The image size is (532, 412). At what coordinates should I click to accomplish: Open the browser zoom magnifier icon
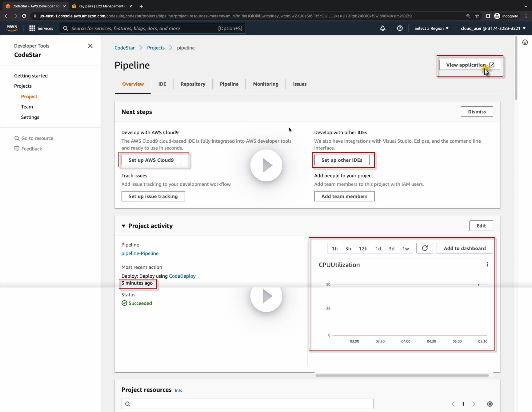click(x=468, y=16)
